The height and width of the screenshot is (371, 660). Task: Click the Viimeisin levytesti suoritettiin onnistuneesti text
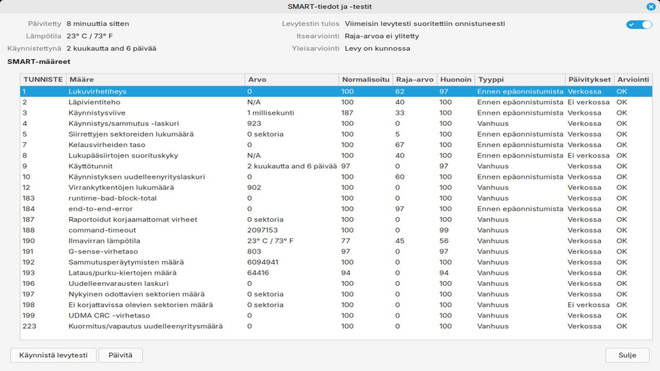(425, 24)
